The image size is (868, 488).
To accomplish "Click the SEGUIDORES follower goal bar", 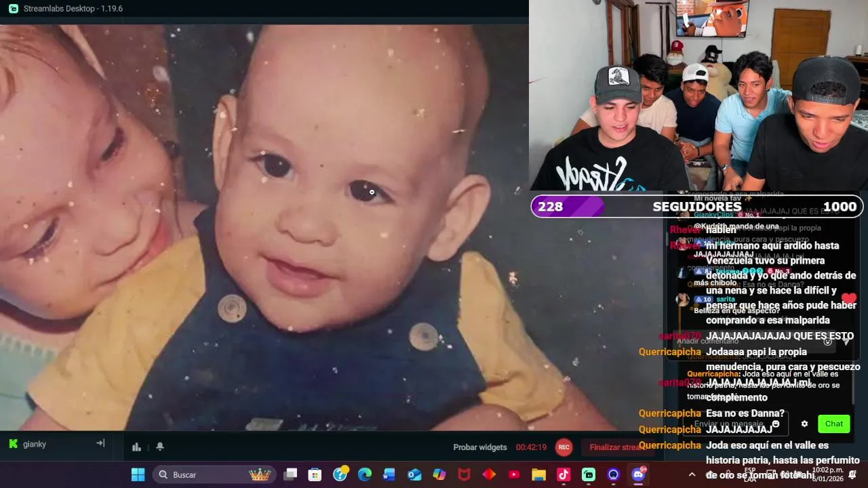I will [696, 207].
